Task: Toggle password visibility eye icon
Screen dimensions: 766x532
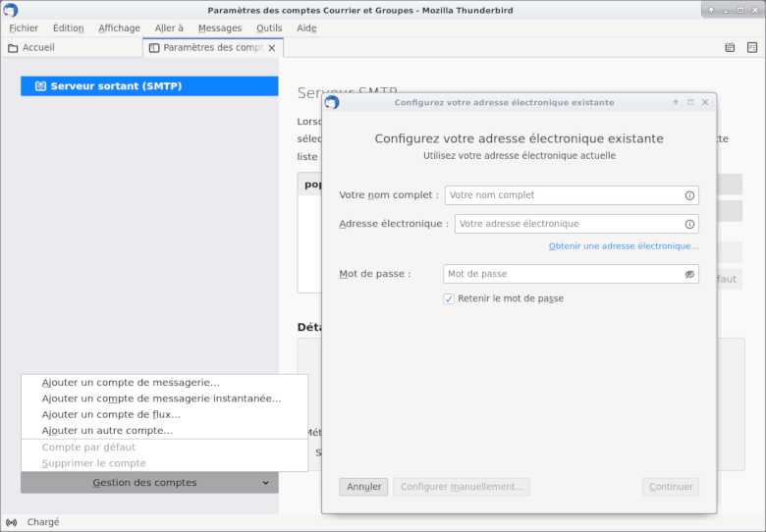Action: (x=689, y=274)
